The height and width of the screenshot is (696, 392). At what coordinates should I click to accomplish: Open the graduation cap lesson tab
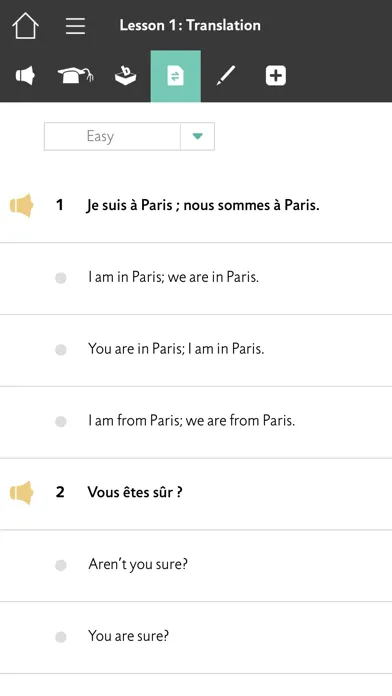pos(75,76)
